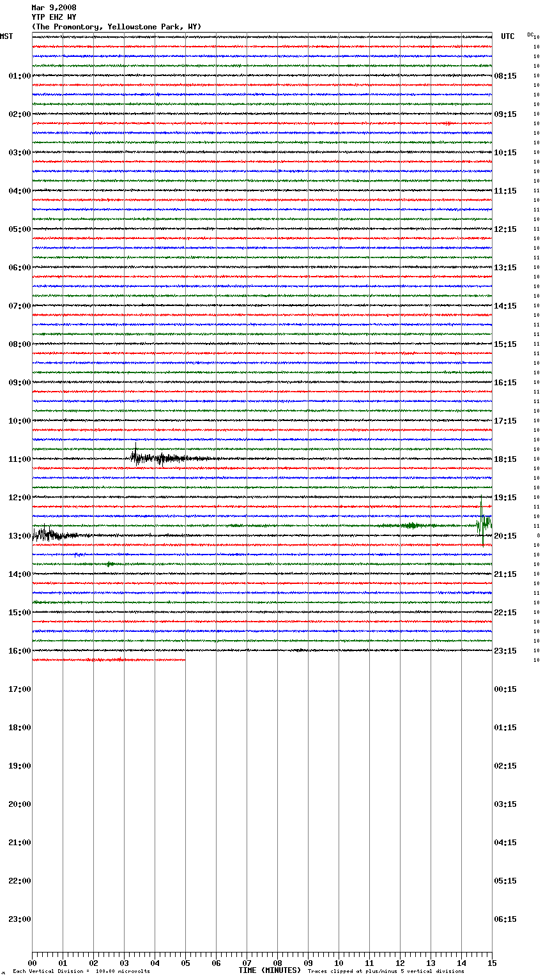Click minute tick label '08' on time axis
This screenshot has height=980, width=543.
(277, 963)
